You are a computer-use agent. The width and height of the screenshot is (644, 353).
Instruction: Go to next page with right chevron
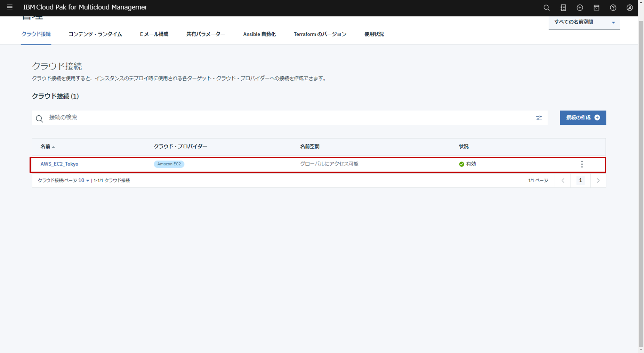coord(598,181)
